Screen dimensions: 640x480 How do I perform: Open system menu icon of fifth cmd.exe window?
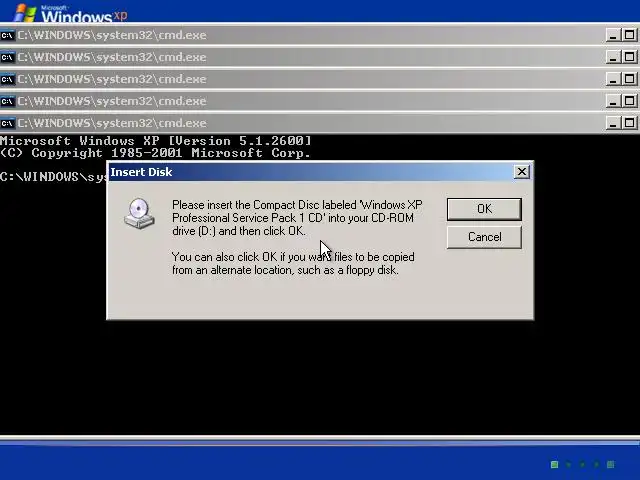tap(7, 123)
